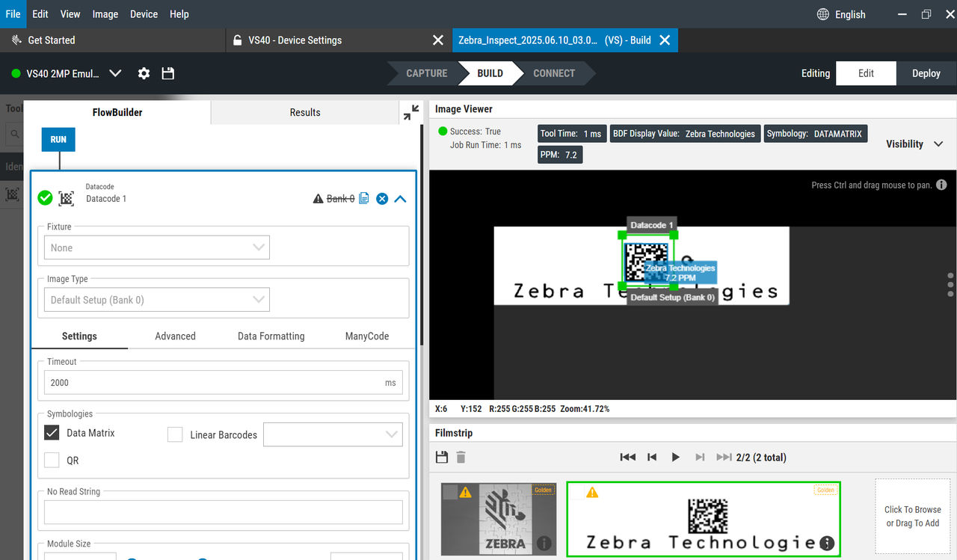Collapse the Datacode 1 tool card
The width and height of the screenshot is (957, 560).
[x=400, y=199]
